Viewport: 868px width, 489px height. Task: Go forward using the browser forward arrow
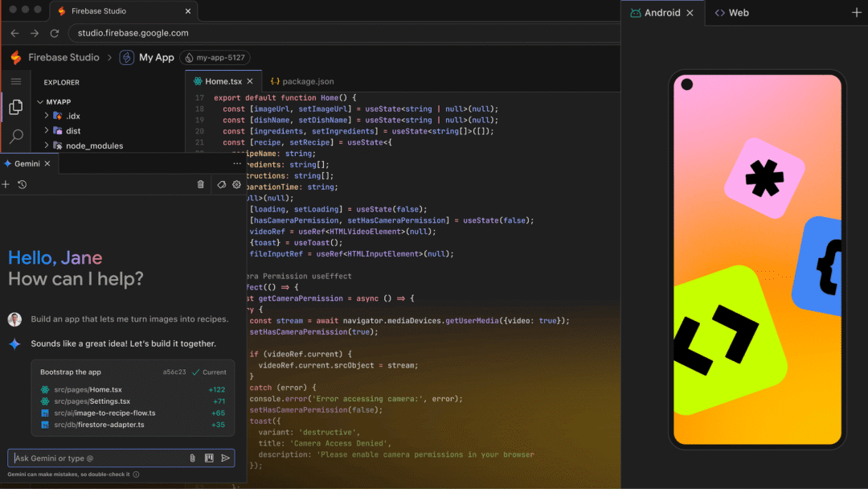coord(35,33)
